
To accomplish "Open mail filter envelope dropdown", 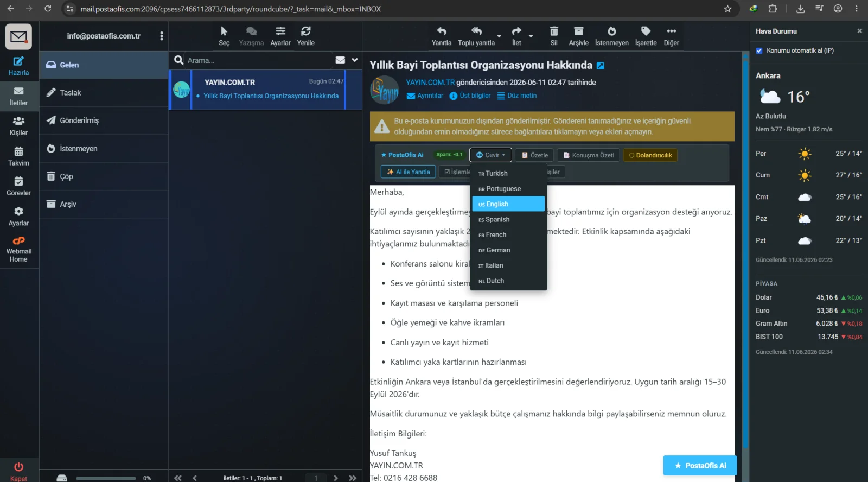I will [340, 60].
